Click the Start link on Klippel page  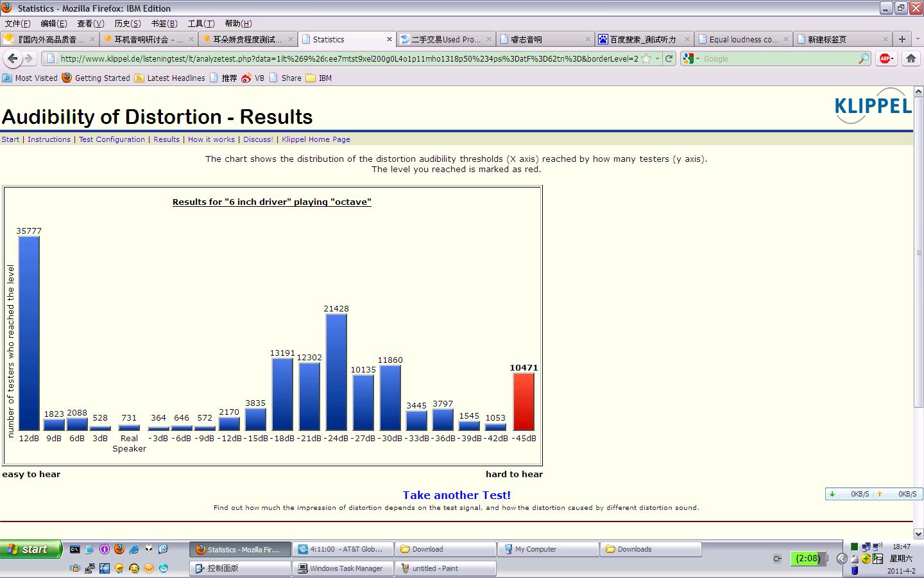pos(10,139)
